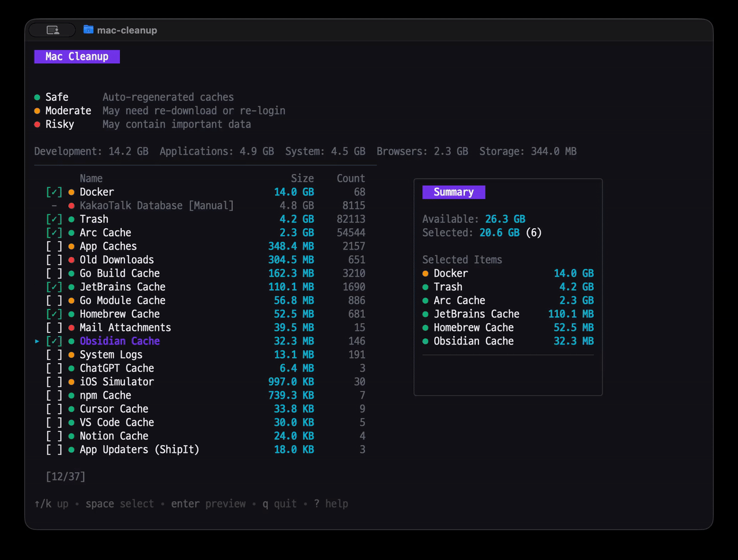Click the Count column header
Viewport: 738px width, 560px height.
coord(351,179)
